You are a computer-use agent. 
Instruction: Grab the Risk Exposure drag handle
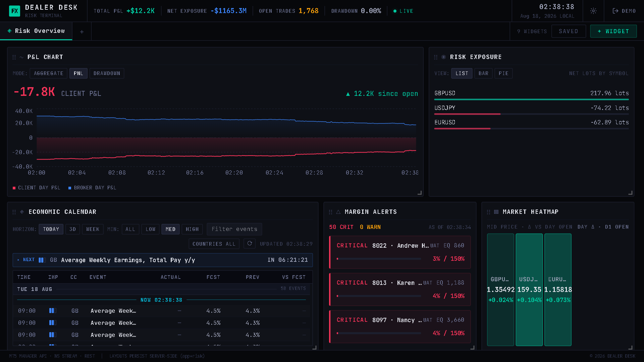[x=436, y=57]
